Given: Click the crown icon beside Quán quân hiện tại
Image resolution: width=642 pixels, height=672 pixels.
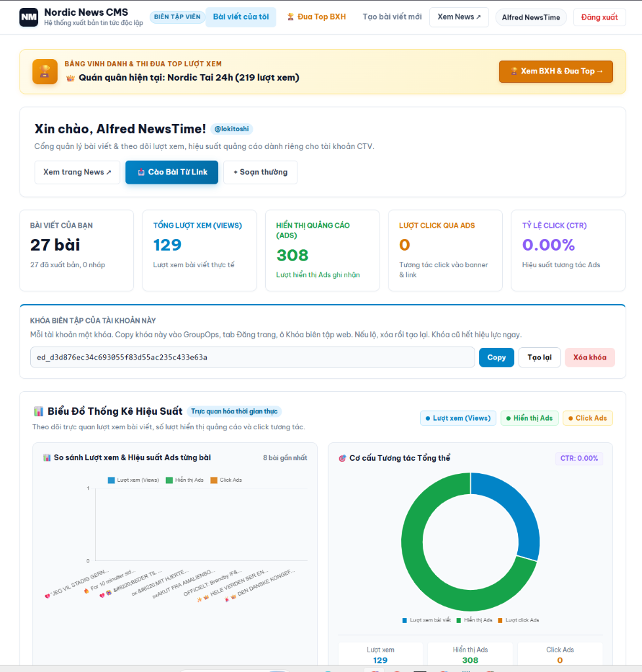Looking at the screenshot, I should 70,78.
